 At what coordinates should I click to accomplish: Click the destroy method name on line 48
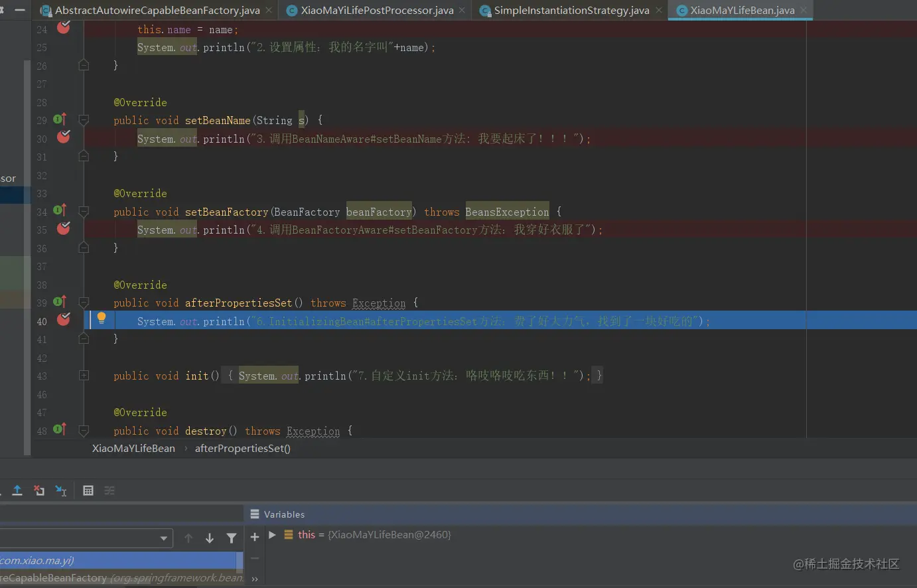[x=206, y=431]
